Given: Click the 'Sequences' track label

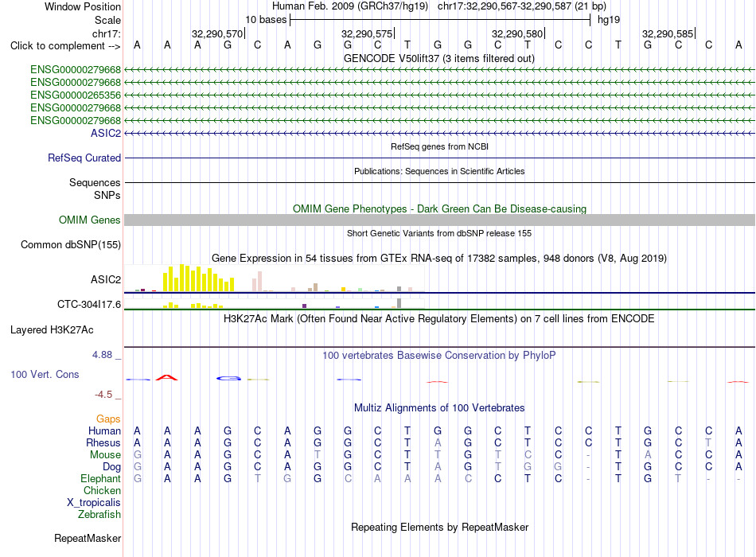Looking at the screenshot, I should 95,182.
